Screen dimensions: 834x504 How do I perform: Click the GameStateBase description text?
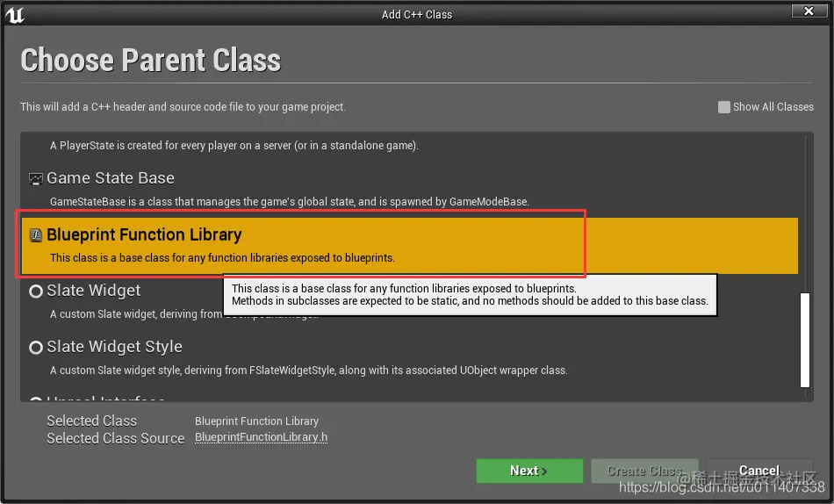290,202
